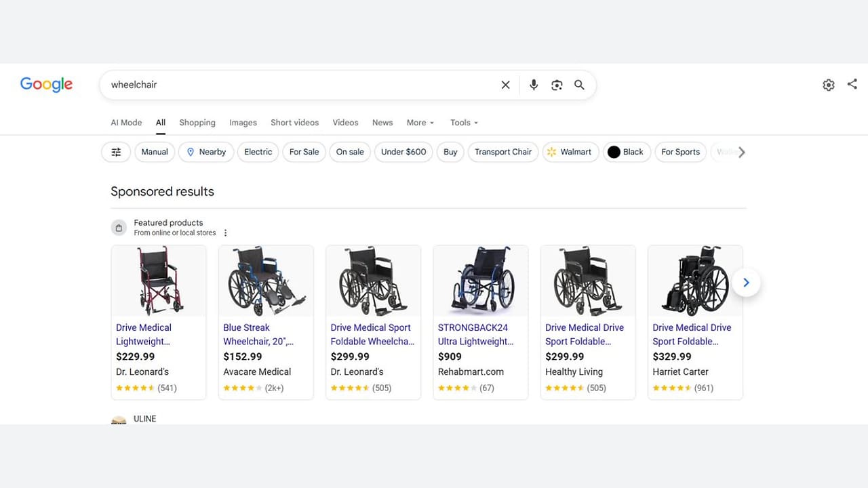
Task: Click the $152.99 price
Action: (243, 357)
